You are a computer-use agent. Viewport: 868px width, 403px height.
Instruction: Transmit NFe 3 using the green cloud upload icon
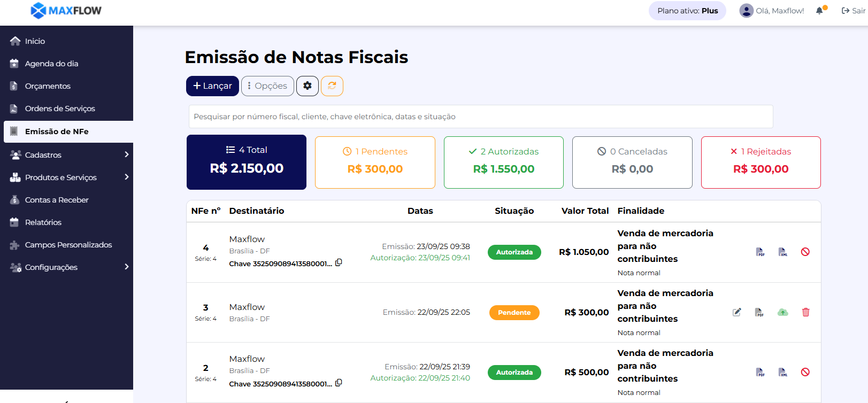click(x=782, y=312)
